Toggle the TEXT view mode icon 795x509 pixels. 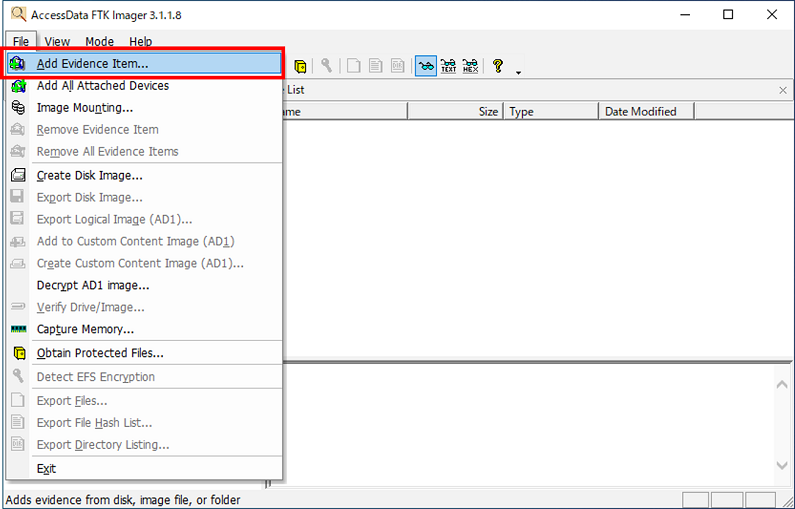tap(448, 66)
